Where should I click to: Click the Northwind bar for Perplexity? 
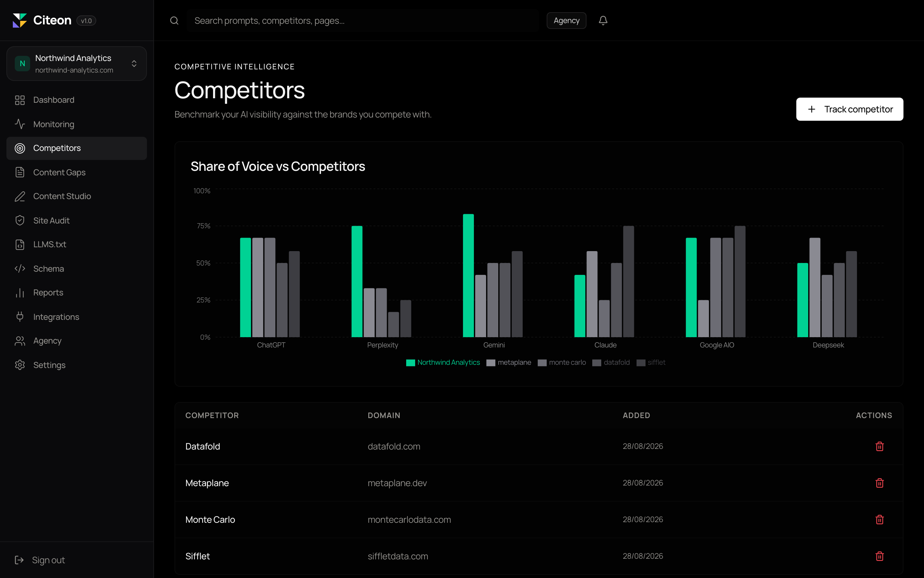click(x=357, y=281)
